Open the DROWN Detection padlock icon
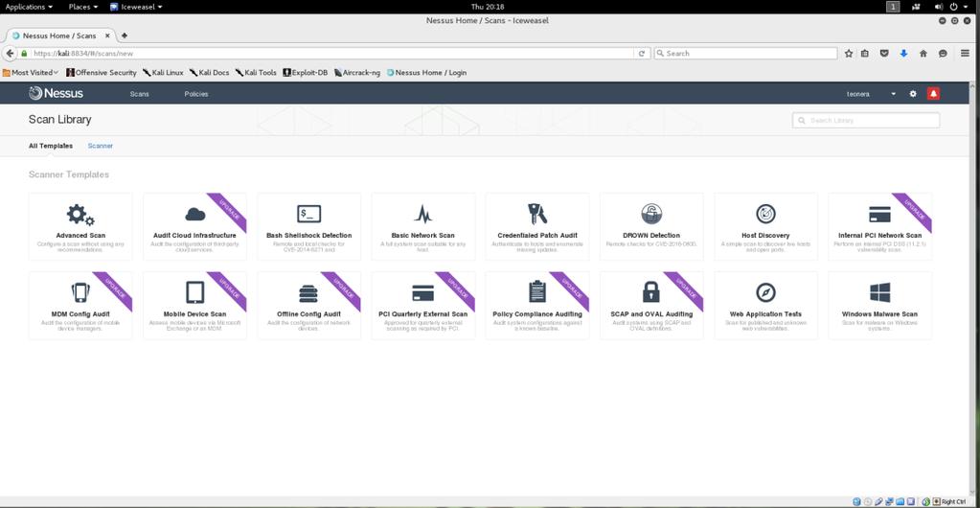Image resolution: width=980 pixels, height=508 pixels. pos(651,214)
